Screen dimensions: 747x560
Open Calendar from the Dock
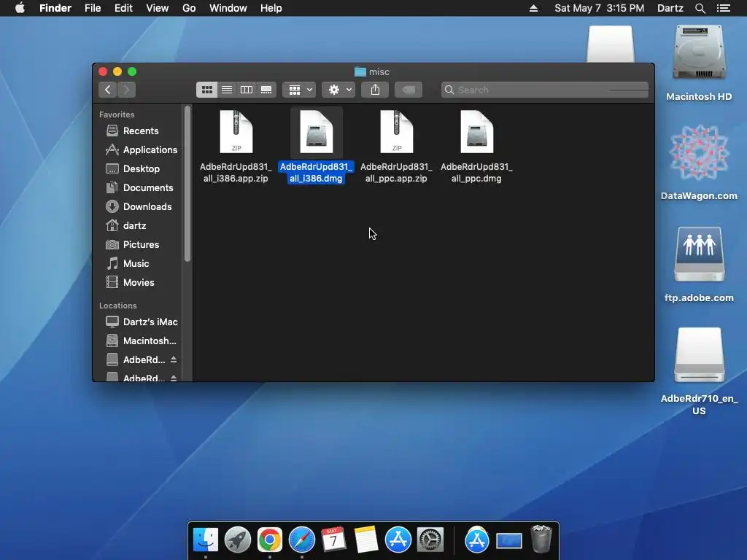coord(333,540)
